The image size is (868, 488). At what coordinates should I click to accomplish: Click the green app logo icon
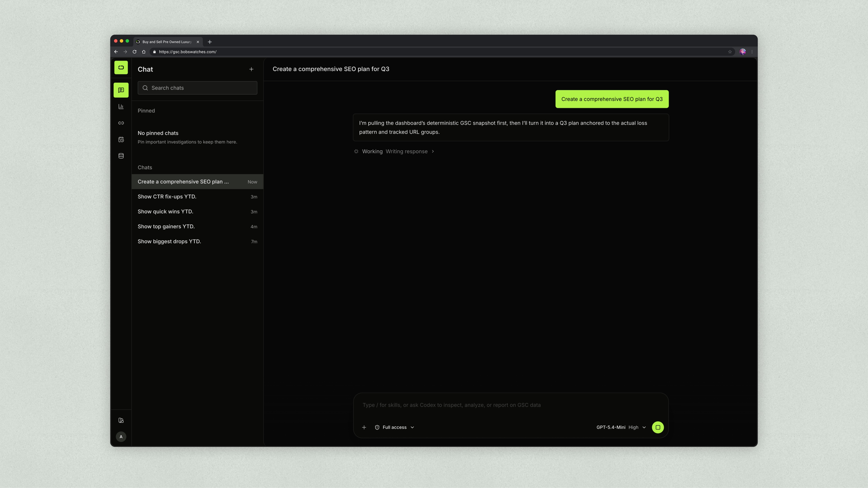tap(121, 67)
